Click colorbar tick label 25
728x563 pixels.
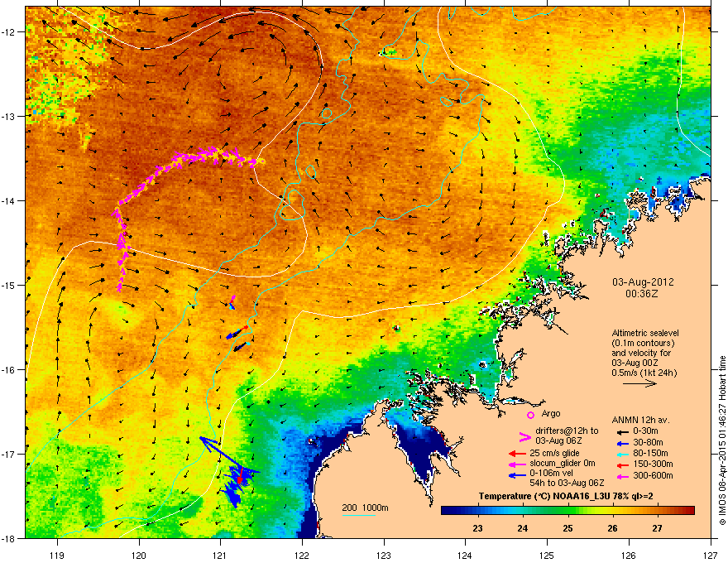click(568, 528)
